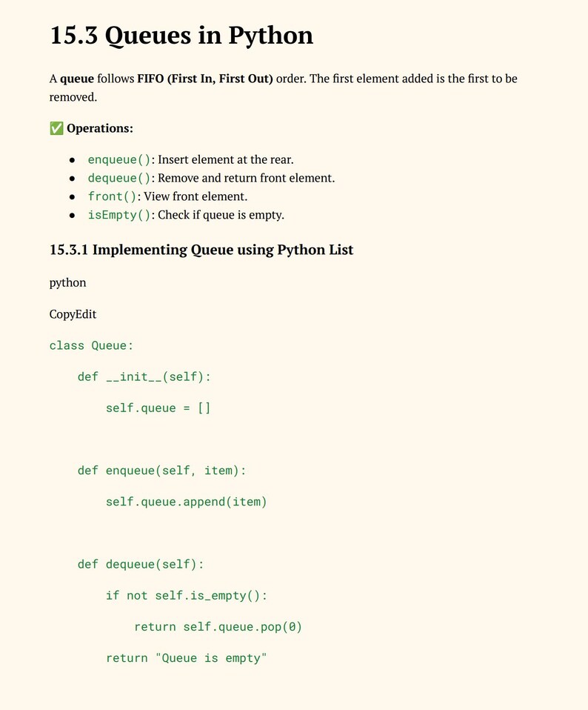Click the 'return self.queue.pop(0)' code line
588x710 pixels.
click(x=218, y=627)
